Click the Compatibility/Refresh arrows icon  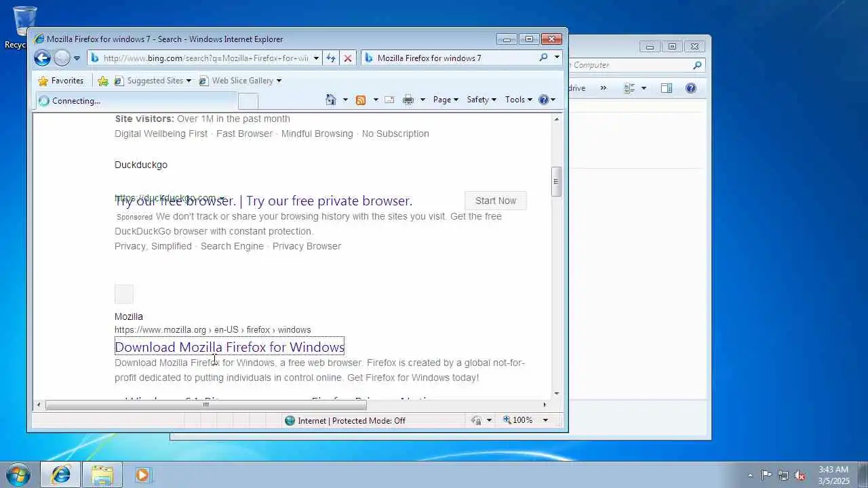click(331, 58)
